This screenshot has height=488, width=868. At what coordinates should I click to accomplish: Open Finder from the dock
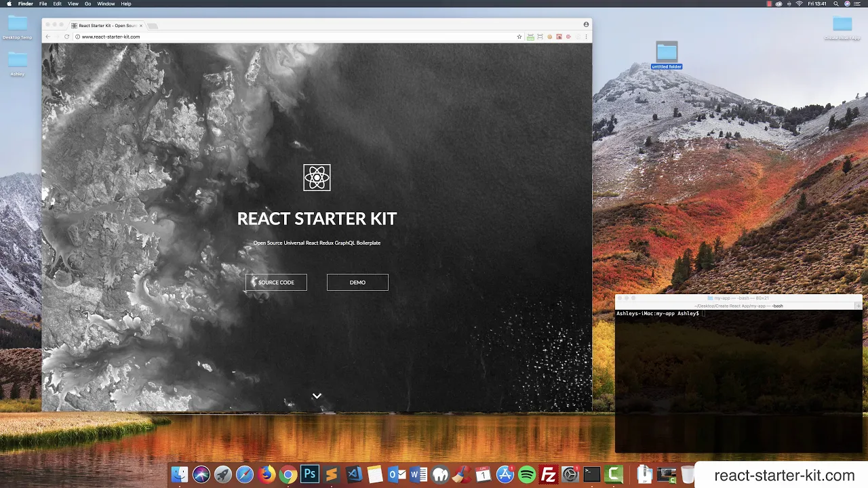click(180, 474)
